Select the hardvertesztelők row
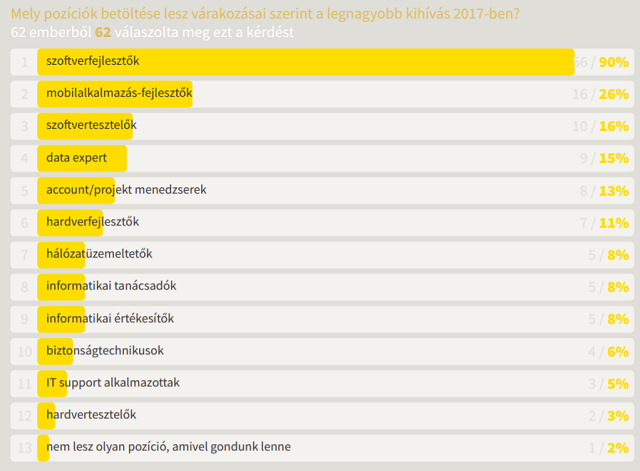 (322, 415)
